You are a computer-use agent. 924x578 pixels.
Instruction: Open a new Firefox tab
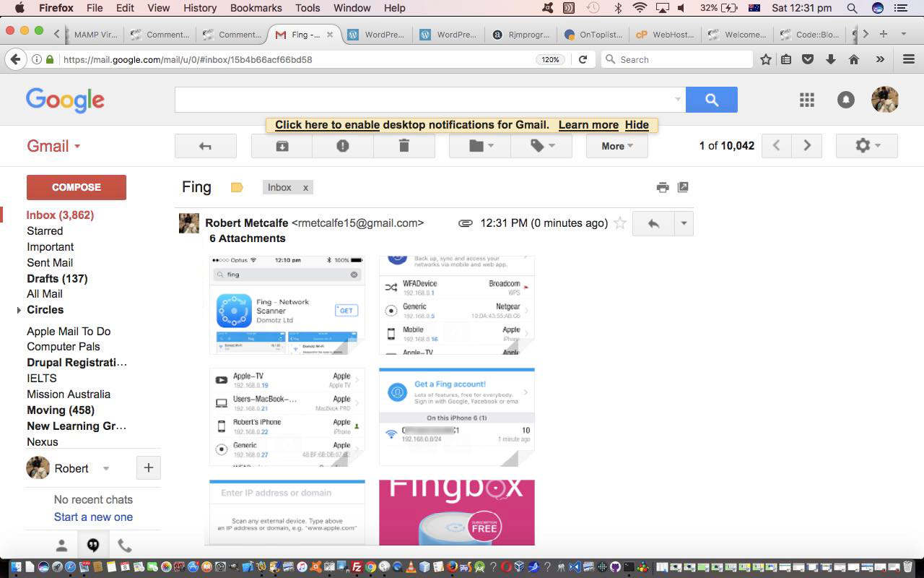pos(884,34)
